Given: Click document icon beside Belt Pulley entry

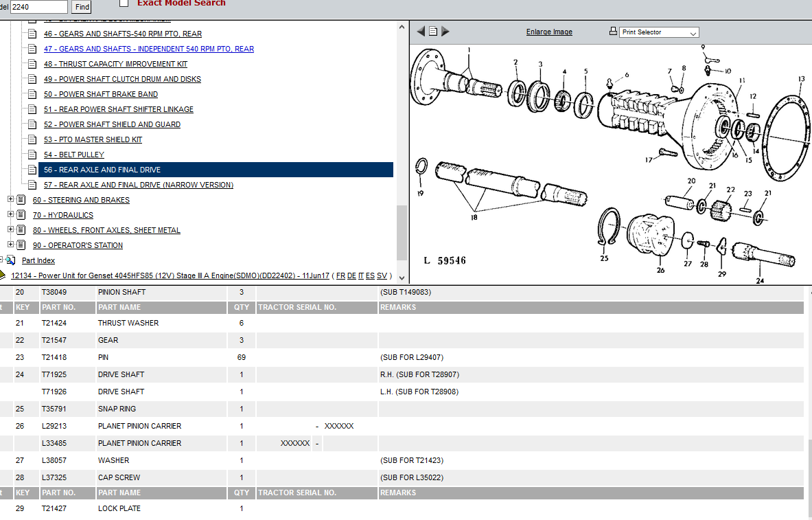Looking at the screenshot, I should click(32, 155).
